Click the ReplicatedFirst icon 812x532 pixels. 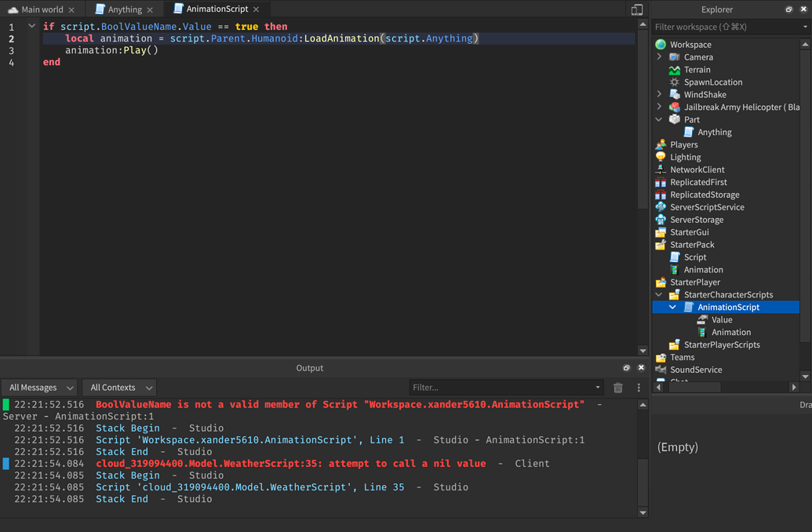pos(661,182)
